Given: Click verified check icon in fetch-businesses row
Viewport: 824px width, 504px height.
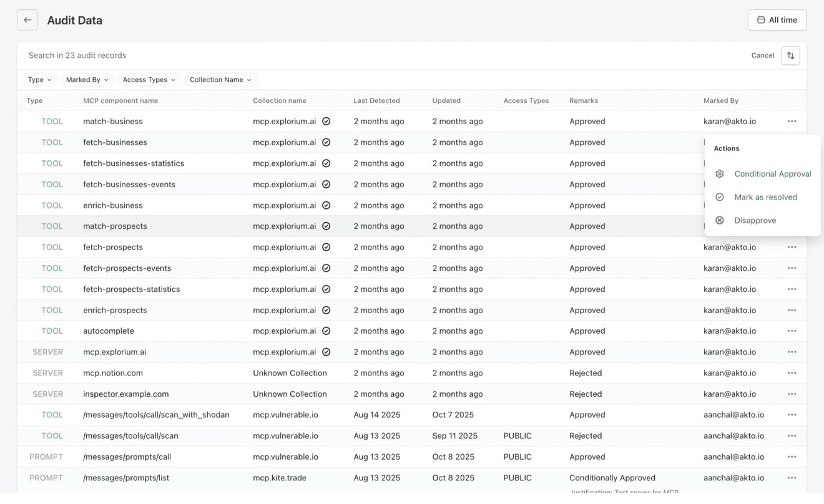Looking at the screenshot, I should [x=326, y=142].
